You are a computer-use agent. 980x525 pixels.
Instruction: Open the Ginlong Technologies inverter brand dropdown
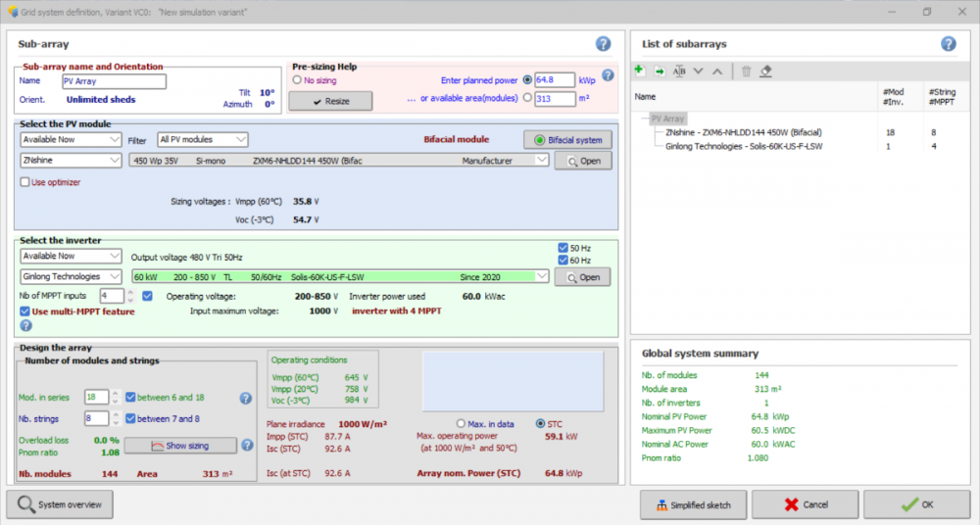[71, 277]
